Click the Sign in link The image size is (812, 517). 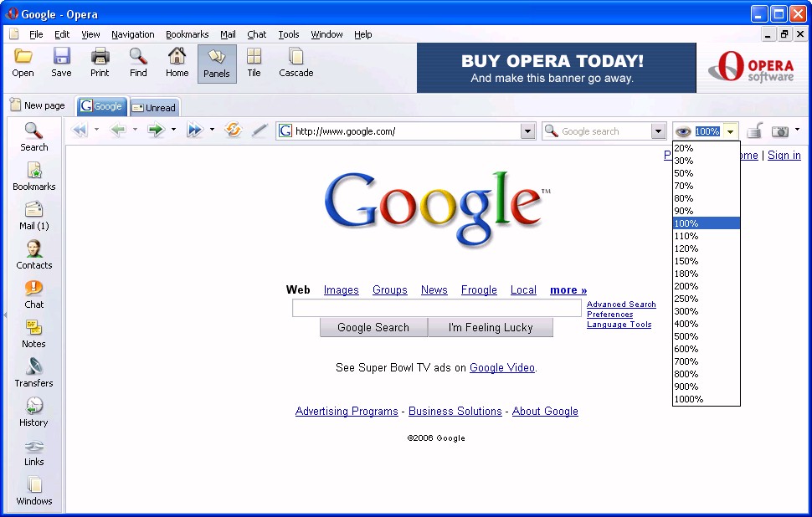(784, 155)
